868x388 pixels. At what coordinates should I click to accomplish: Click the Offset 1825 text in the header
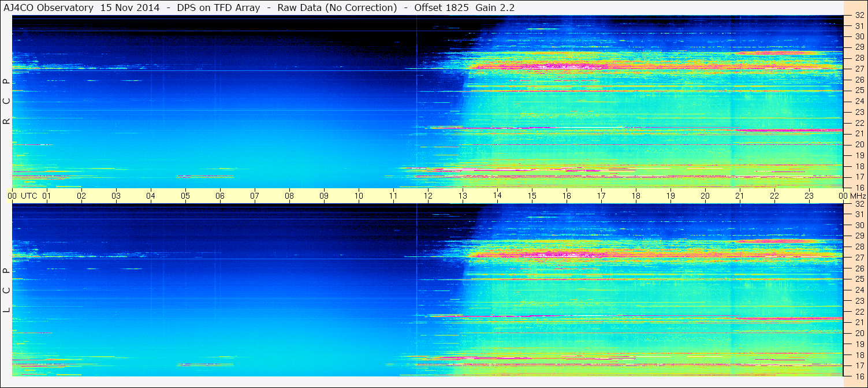pyautogui.click(x=441, y=8)
